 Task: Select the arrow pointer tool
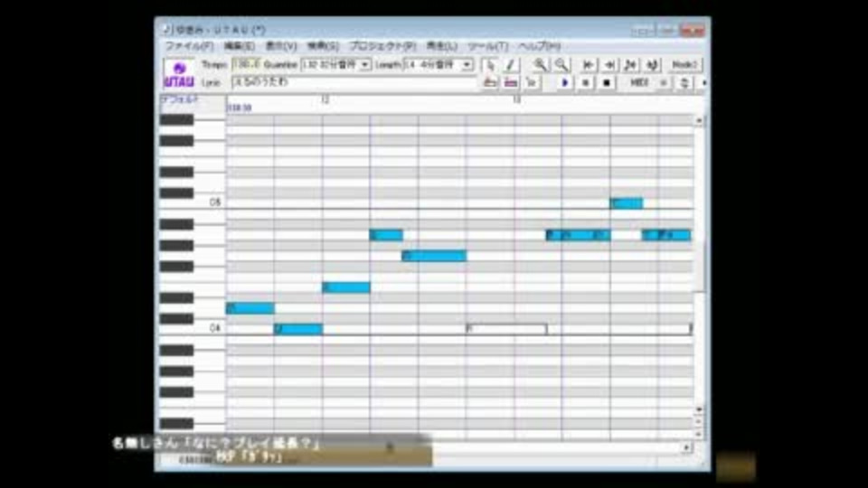tap(489, 65)
